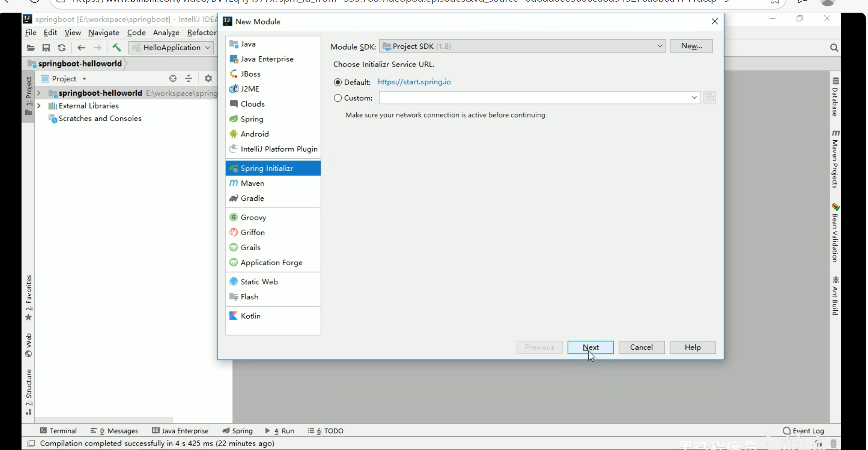
Task: Click the search magnifier icon at top right
Action: coord(834,47)
